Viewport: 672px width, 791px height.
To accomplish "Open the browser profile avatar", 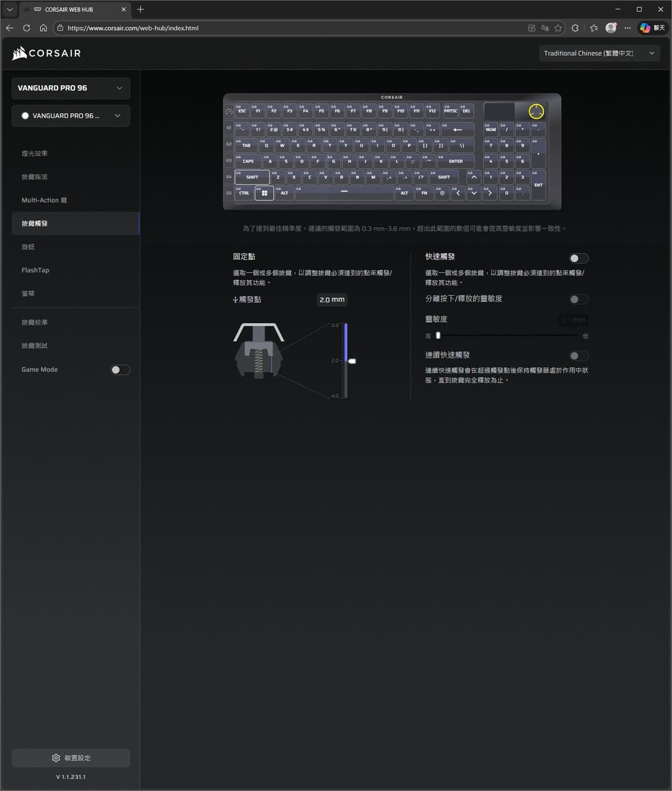I will (611, 28).
